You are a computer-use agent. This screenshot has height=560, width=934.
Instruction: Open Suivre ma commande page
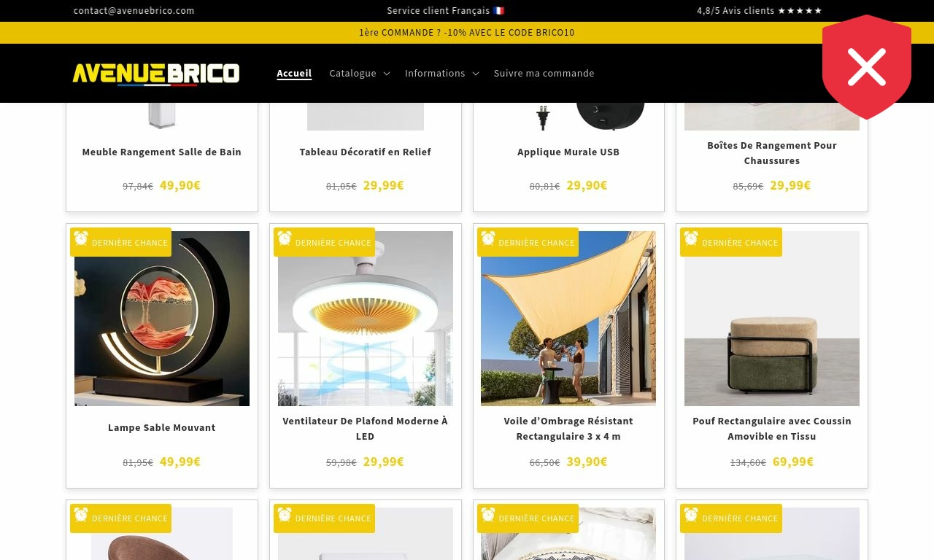pyautogui.click(x=544, y=73)
